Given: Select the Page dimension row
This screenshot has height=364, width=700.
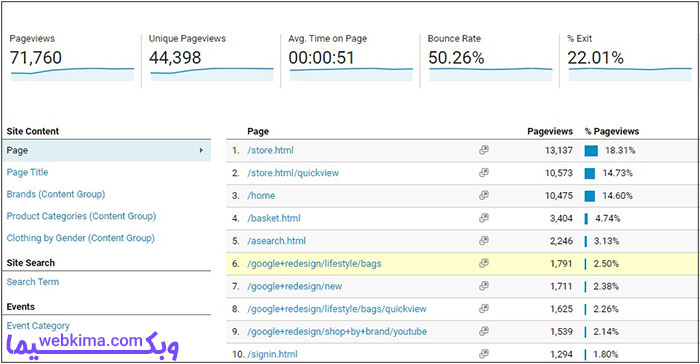Looking at the screenshot, I should (x=106, y=151).
